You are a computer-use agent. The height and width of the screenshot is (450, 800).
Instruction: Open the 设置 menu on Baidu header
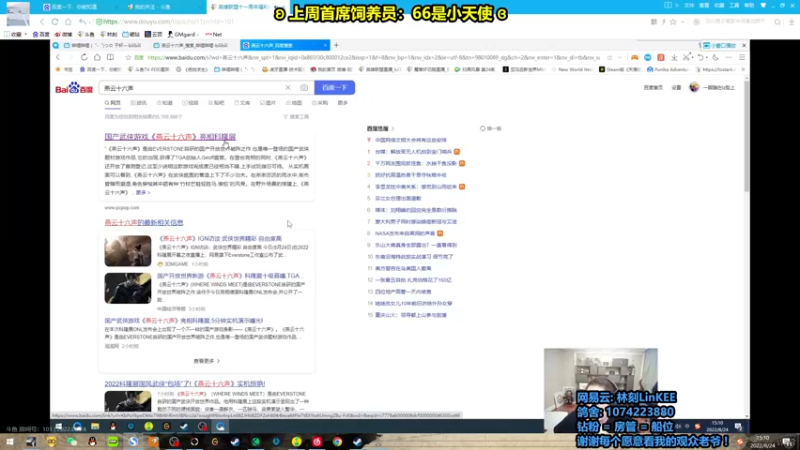pyautogui.click(x=676, y=88)
